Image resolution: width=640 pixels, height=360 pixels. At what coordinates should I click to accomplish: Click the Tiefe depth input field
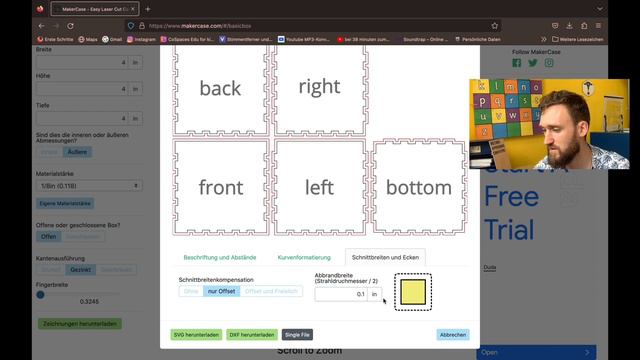point(83,118)
